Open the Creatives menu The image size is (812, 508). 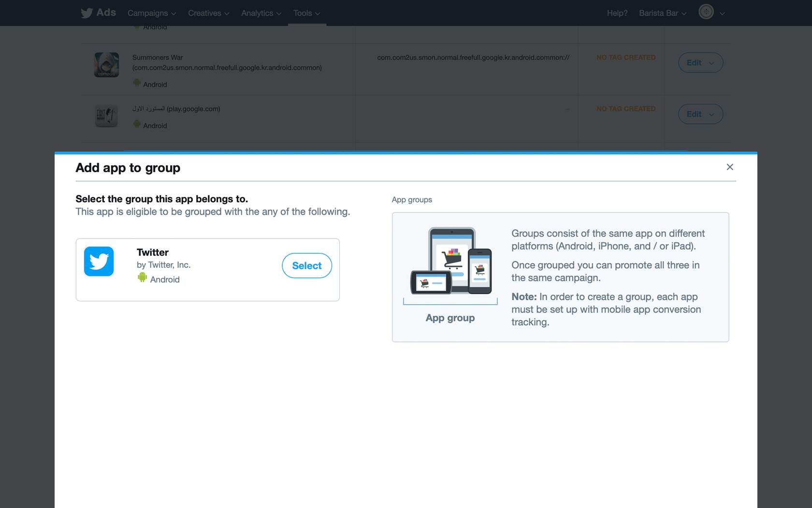208,13
